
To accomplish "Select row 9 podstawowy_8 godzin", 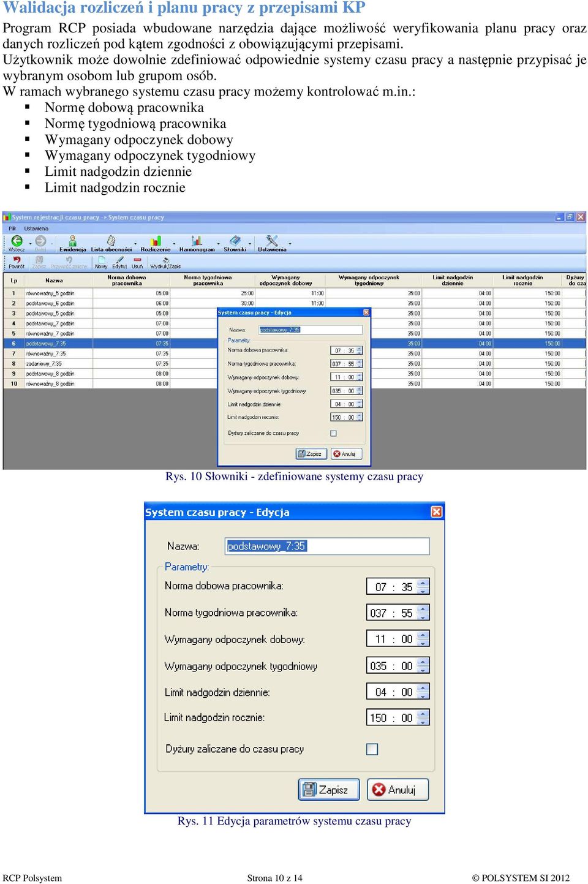I will click(x=295, y=374).
